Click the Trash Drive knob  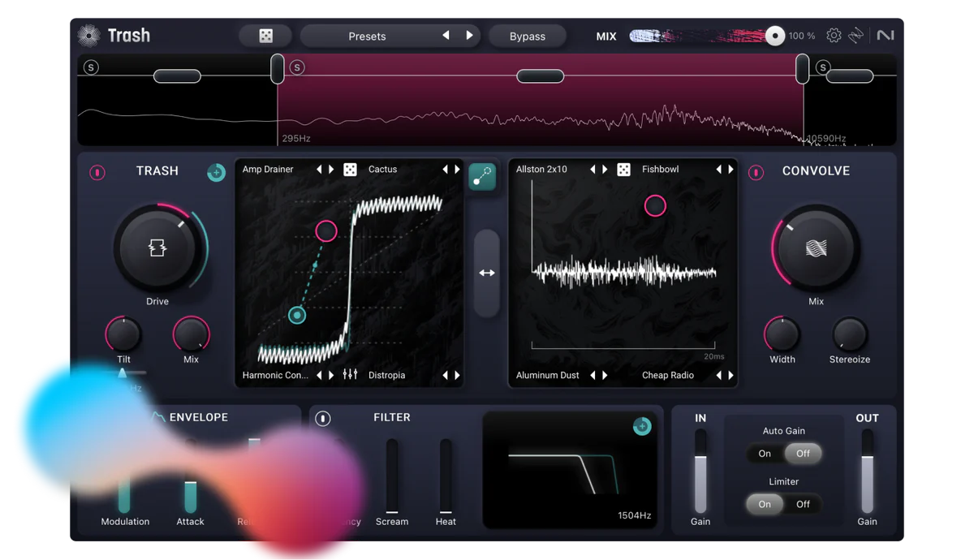157,248
